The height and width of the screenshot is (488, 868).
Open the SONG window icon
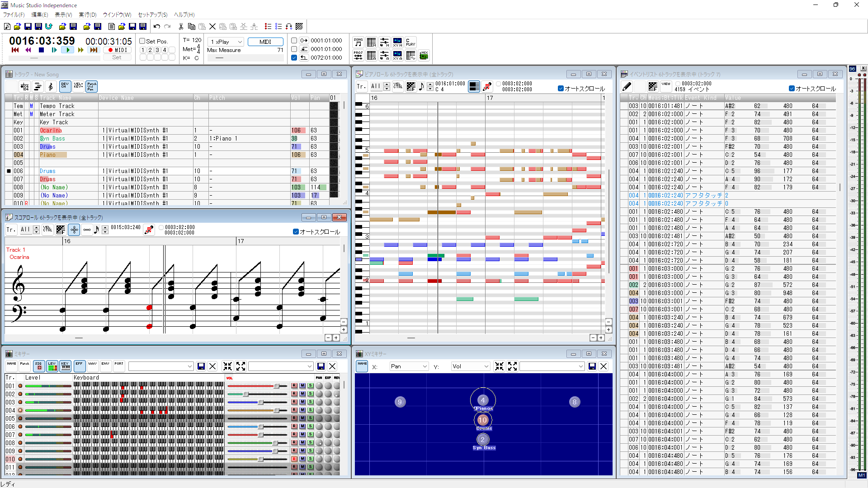[x=358, y=42]
